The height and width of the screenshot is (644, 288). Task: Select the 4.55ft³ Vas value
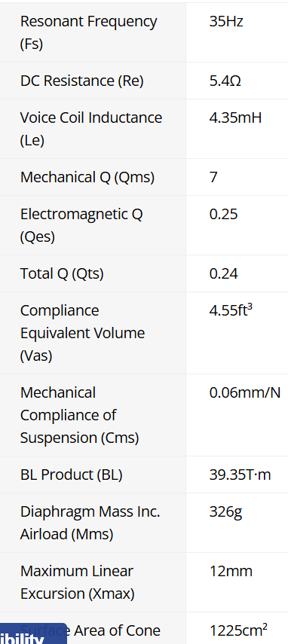(231, 310)
